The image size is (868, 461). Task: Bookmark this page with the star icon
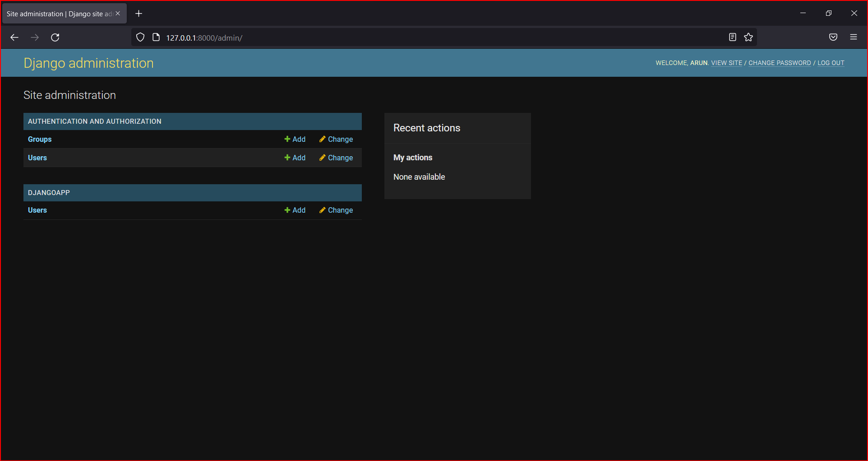(x=748, y=37)
